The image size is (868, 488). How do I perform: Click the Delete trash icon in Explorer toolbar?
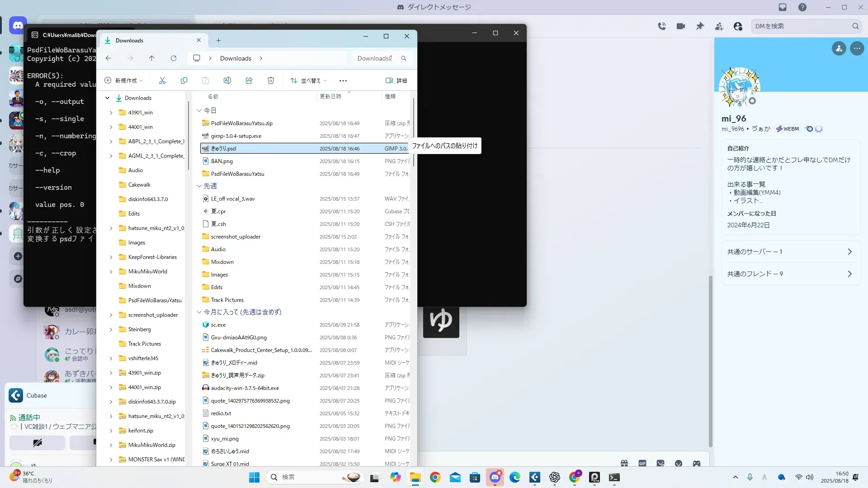tap(271, 80)
